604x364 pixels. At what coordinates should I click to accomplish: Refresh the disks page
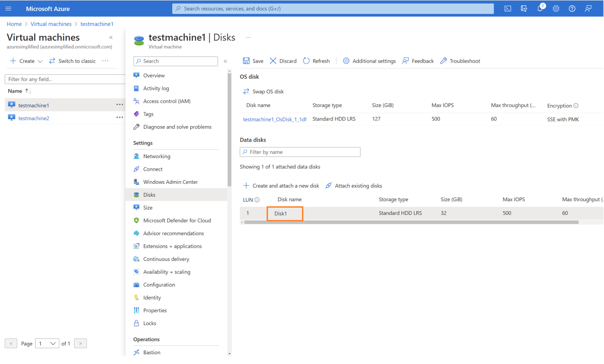click(x=316, y=61)
